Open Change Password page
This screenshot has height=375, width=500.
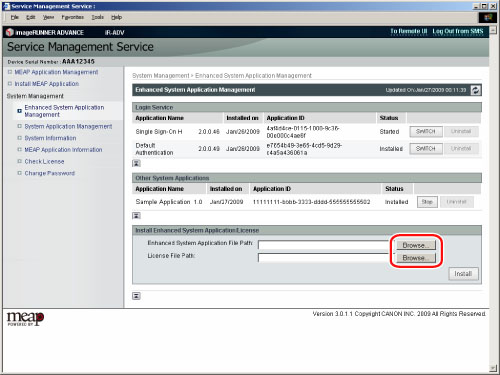(x=50, y=173)
